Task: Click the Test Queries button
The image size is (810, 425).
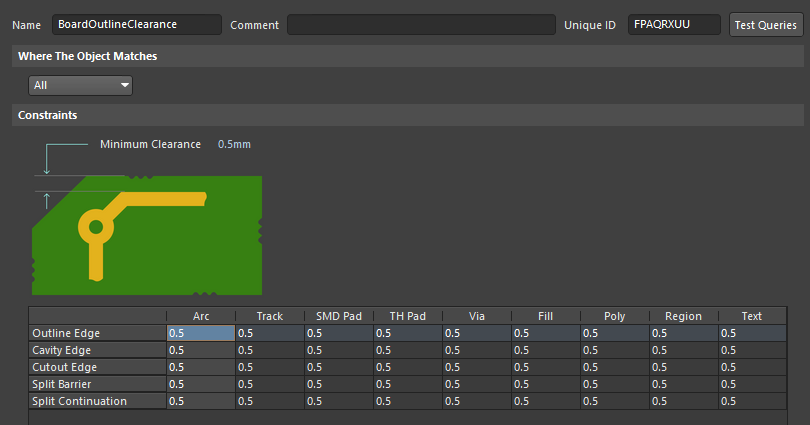Action: (765, 25)
